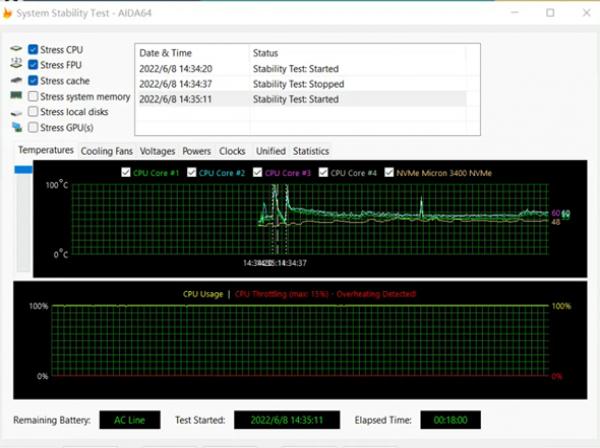The width and height of the screenshot is (600, 448).
Task: Maximize the System Stability Test window
Action: click(x=550, y=13)
